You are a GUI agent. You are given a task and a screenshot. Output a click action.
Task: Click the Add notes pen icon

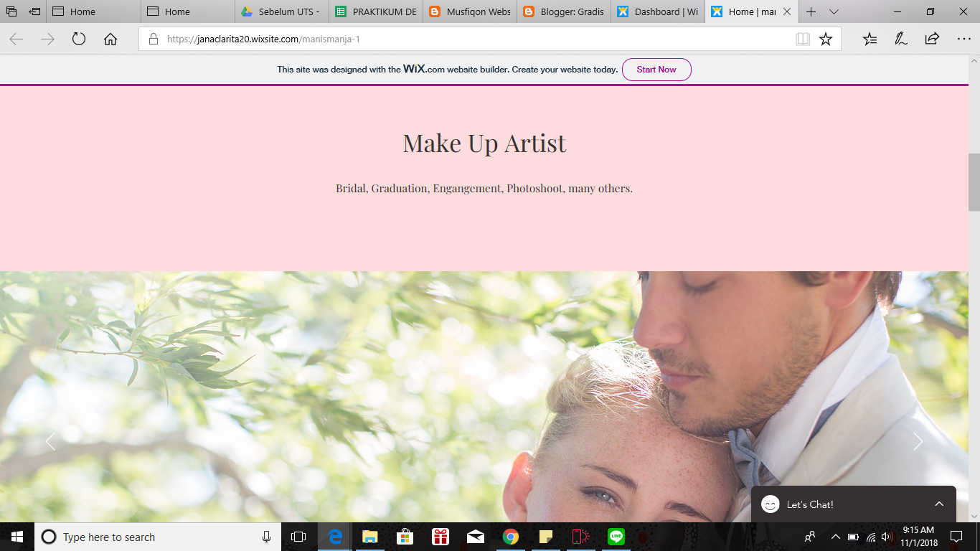[901, 39]
